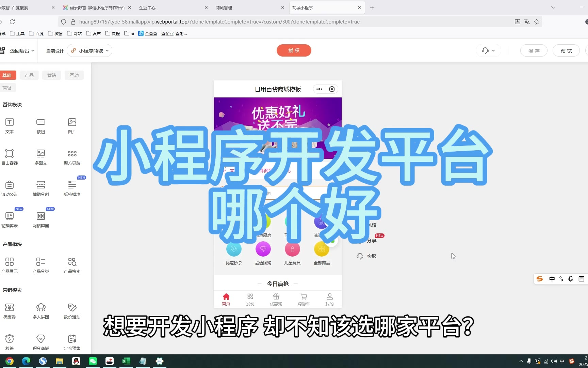
Task: Select the 文本 text module icon
Action: click(x=10, y=122)
